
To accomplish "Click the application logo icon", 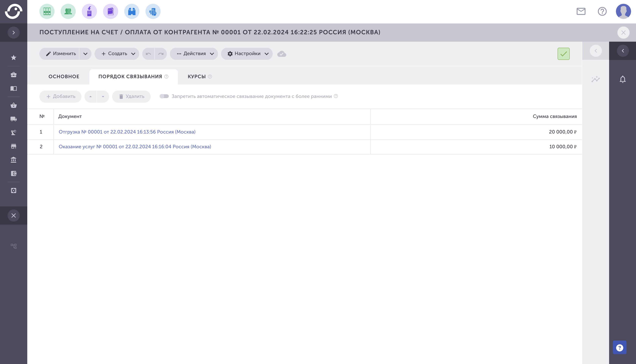I will (13, 11).
